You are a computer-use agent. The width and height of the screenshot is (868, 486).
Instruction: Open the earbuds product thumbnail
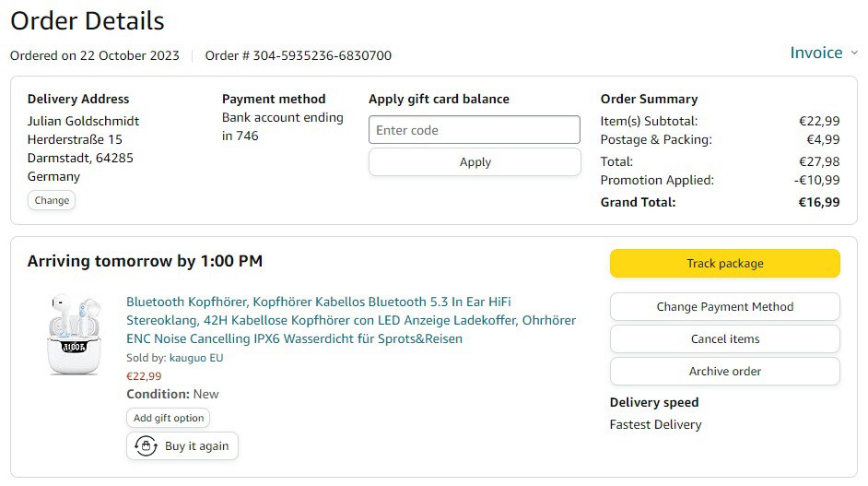[x=72, y=333]
